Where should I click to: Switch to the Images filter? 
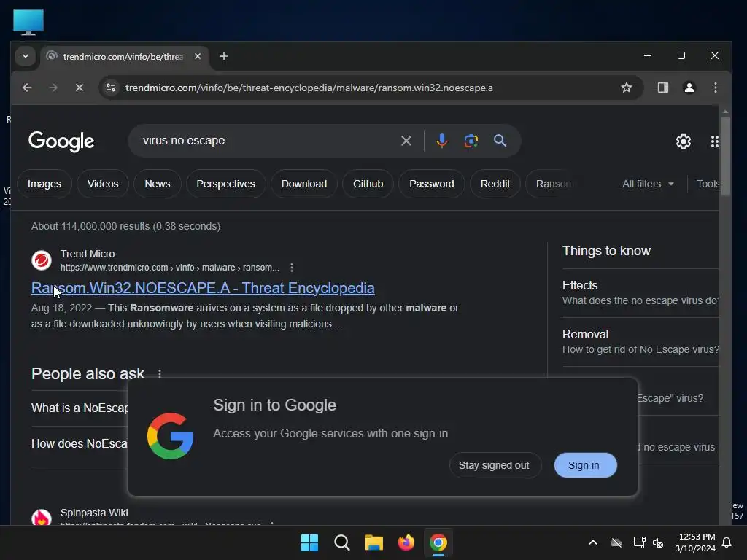[x=44, y=184]
